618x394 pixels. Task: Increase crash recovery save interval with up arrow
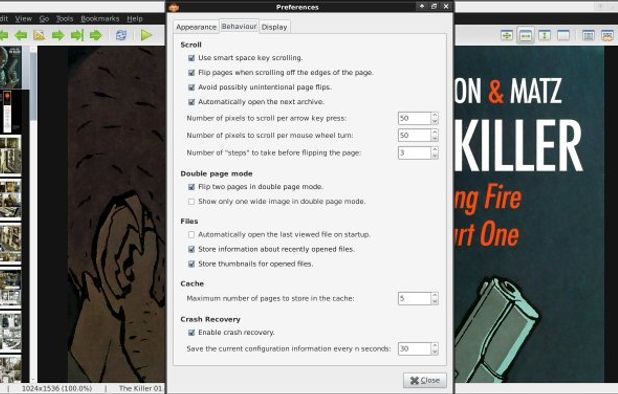(x=435, y=346)
